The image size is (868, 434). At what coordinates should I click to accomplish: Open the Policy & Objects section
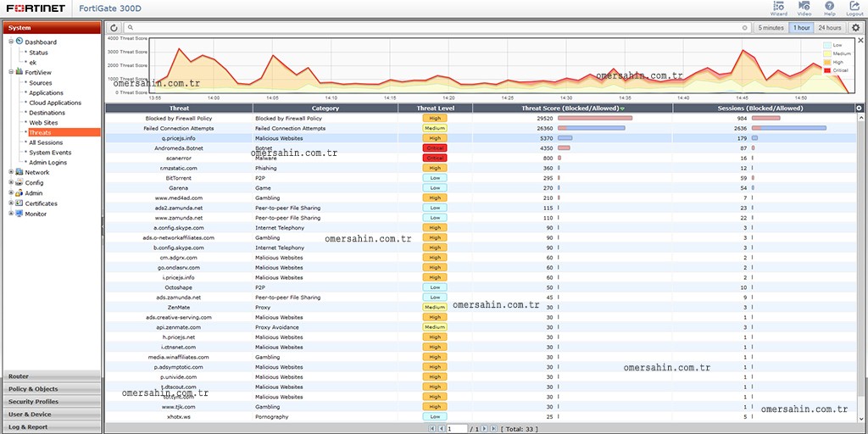coord(52,389)
